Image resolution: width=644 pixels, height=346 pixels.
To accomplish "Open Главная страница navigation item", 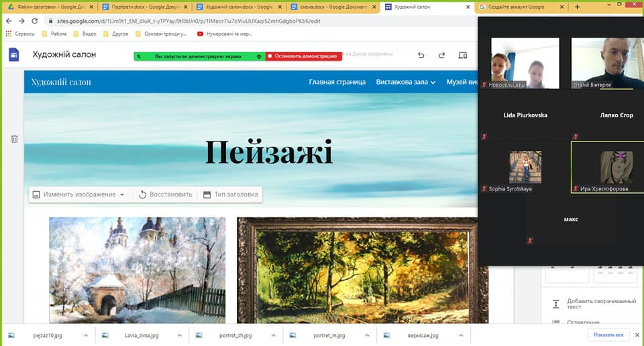I will tap(337, 82).
